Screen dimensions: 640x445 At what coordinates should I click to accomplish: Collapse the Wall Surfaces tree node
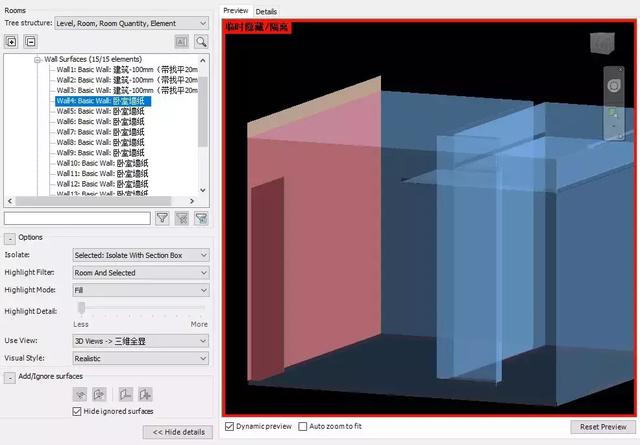coord(38,60)
